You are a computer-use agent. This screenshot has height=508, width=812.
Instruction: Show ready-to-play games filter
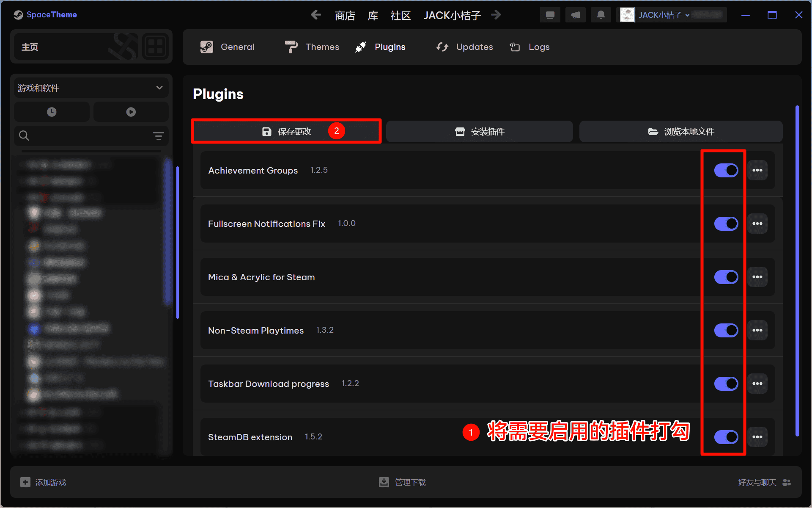pos(131,112)
